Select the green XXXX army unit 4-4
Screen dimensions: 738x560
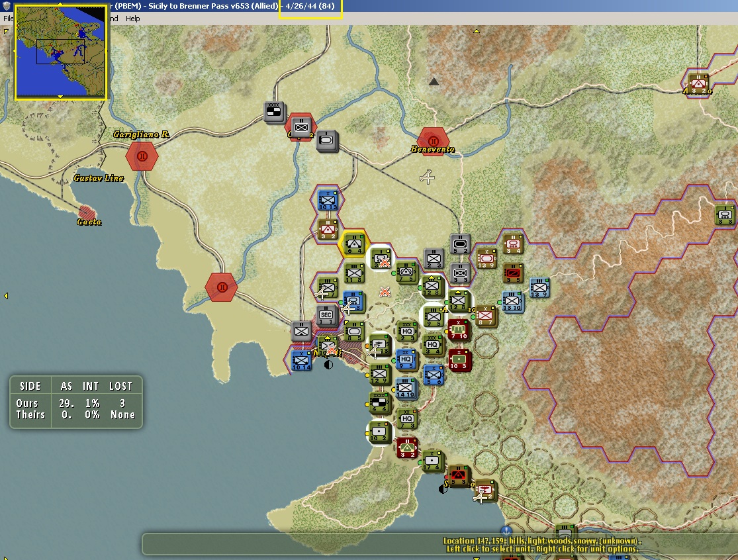click(379, 402)
